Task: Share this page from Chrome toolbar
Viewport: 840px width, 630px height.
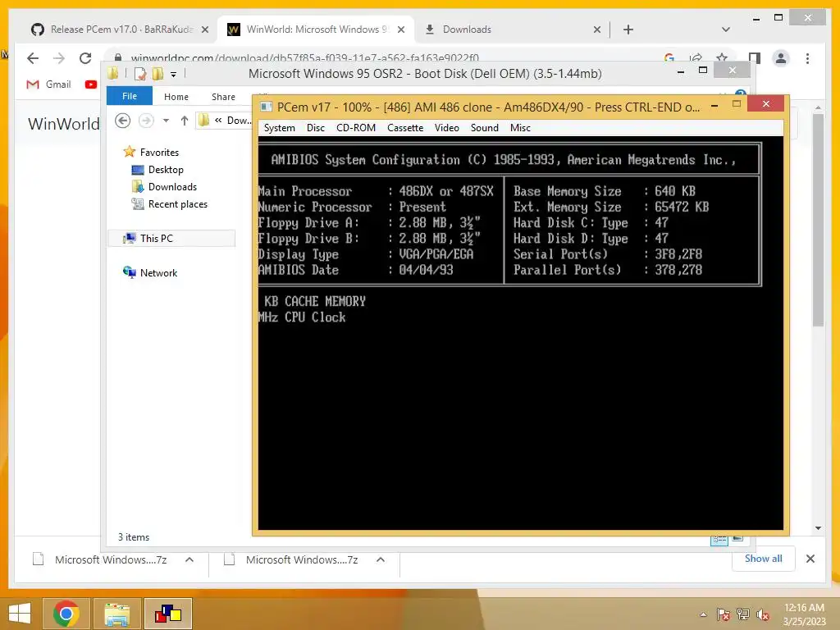Action: [x=696, y=58]
